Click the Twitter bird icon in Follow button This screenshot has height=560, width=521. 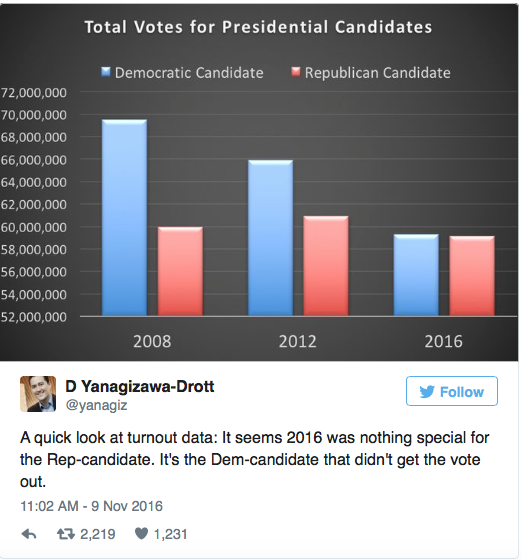point(427,391)
